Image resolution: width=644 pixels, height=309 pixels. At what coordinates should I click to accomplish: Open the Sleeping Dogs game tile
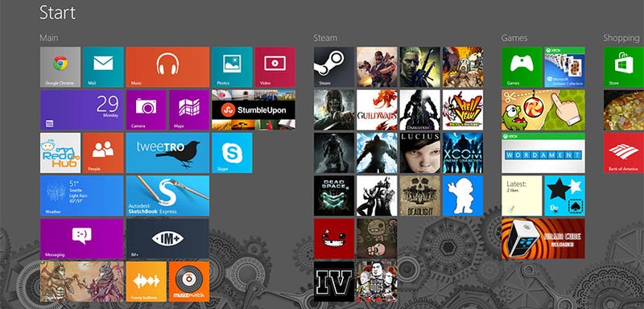(377, 282)
